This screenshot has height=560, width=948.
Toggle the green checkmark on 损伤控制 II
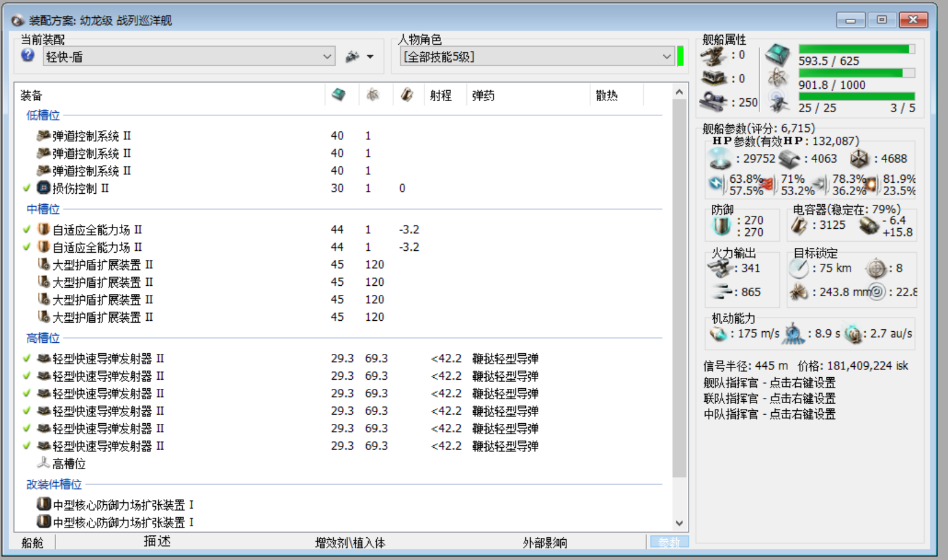26,188
